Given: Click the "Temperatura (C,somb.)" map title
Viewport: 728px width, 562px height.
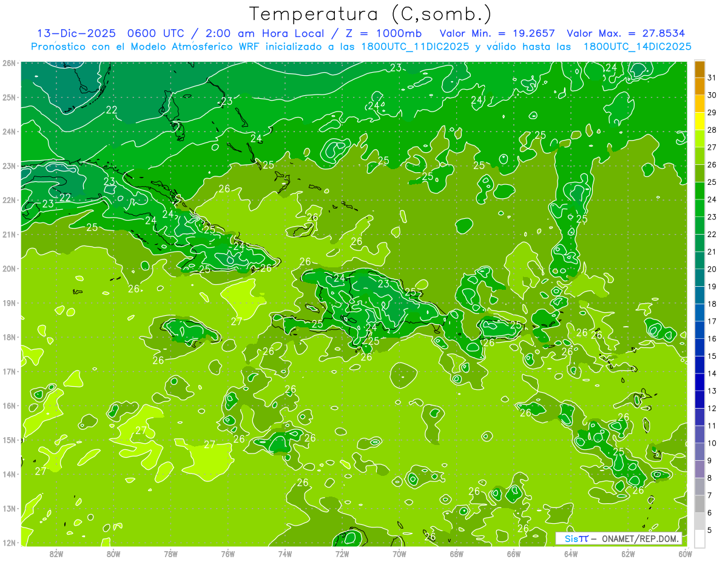Looking at the screenshot, I should (x=371, y=14).
